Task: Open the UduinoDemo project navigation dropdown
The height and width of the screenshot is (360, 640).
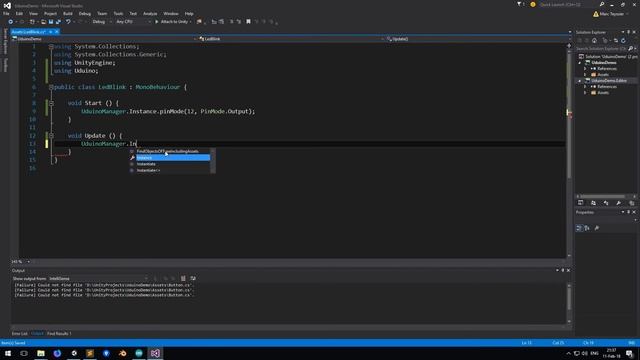Action: [104, 39]
